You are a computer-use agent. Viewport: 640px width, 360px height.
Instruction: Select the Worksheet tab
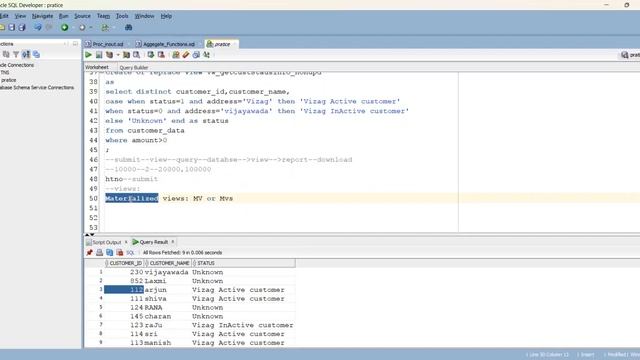coord(97,67)
